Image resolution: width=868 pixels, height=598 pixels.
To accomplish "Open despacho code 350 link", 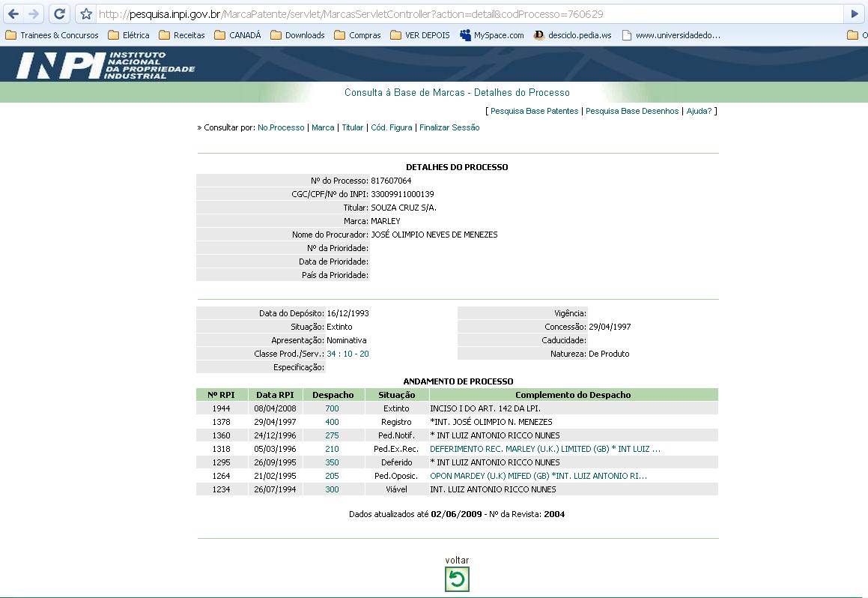I will pos(332,462).
